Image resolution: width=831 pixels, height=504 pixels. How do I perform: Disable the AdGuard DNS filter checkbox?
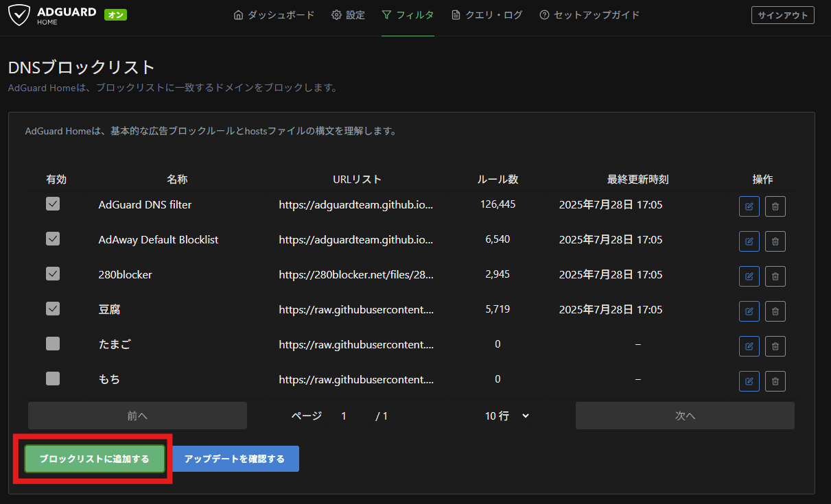click(x=53, y=204)
